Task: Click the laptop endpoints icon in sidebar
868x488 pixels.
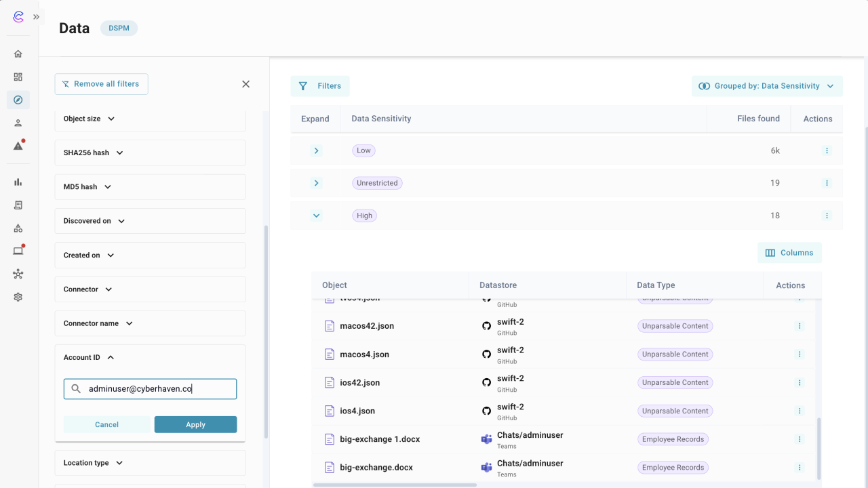Action: coord(18,251)
